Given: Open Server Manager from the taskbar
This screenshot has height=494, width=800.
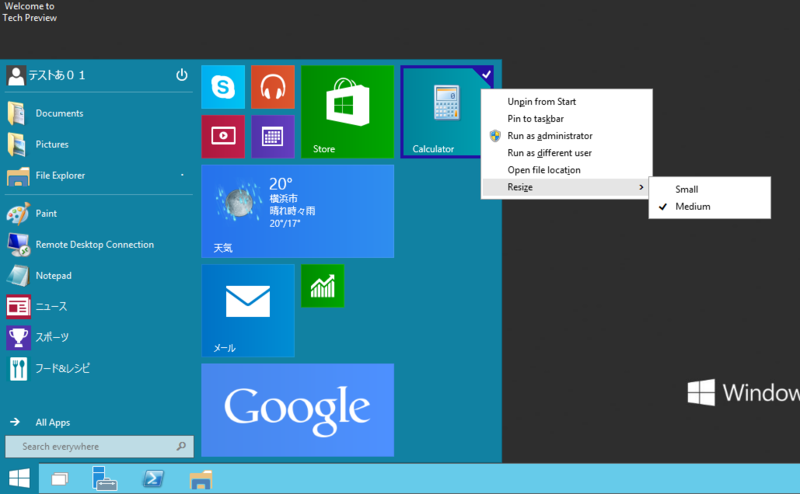Looking at the screenshot, I should 104,479.
